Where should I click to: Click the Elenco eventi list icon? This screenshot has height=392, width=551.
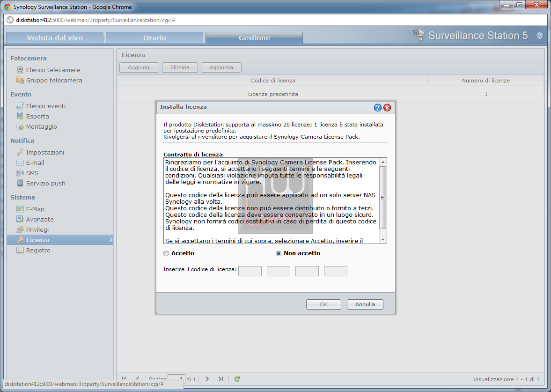(20, 106)
